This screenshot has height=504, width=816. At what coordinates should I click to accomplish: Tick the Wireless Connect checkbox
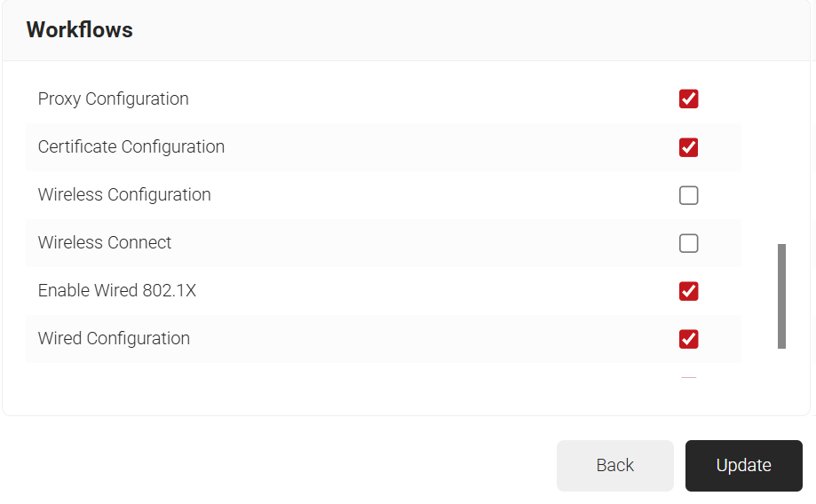pos(688,243)
